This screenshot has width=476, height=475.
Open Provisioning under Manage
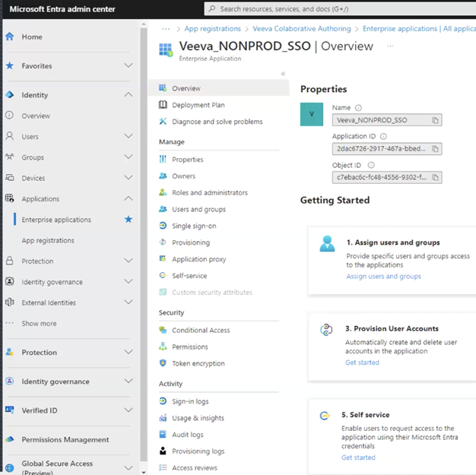click(191, 242)
